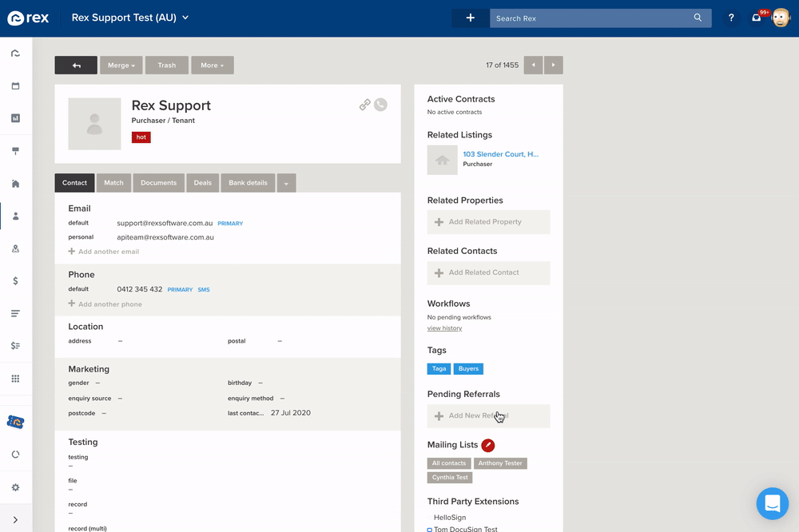799x532 pixels.
Task: Go to previous record arrow
Action: pyautogui.click(x=533, y=66)
